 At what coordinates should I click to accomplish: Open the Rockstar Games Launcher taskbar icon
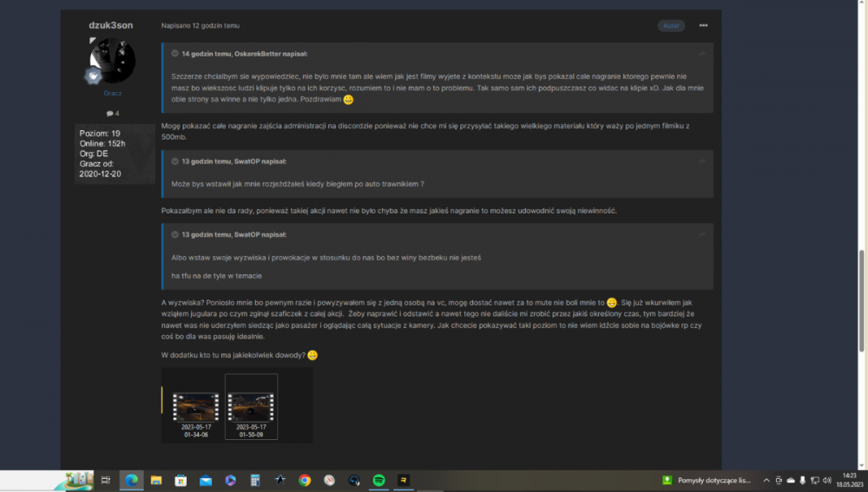coord(404,481)
